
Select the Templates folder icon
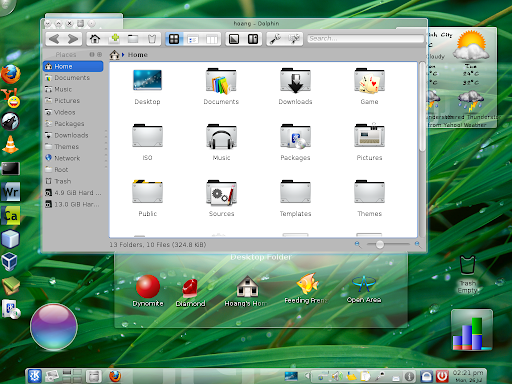click(x=295, y=192)
